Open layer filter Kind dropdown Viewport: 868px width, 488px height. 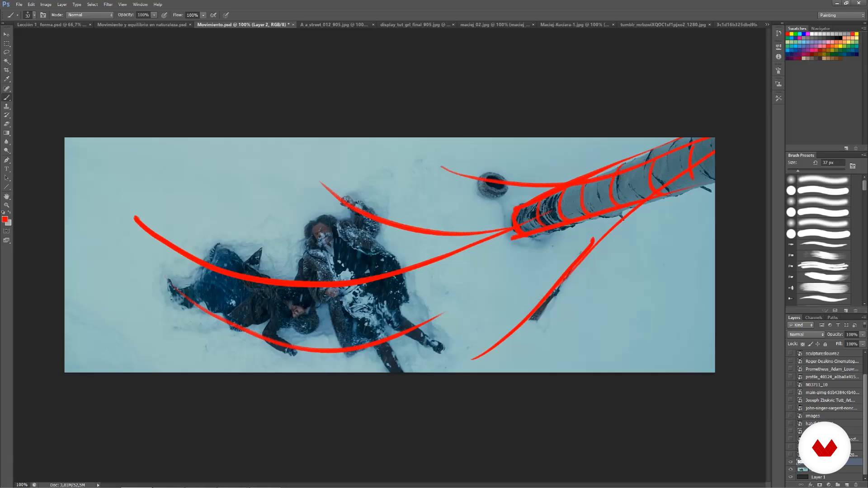coord(801,325)
